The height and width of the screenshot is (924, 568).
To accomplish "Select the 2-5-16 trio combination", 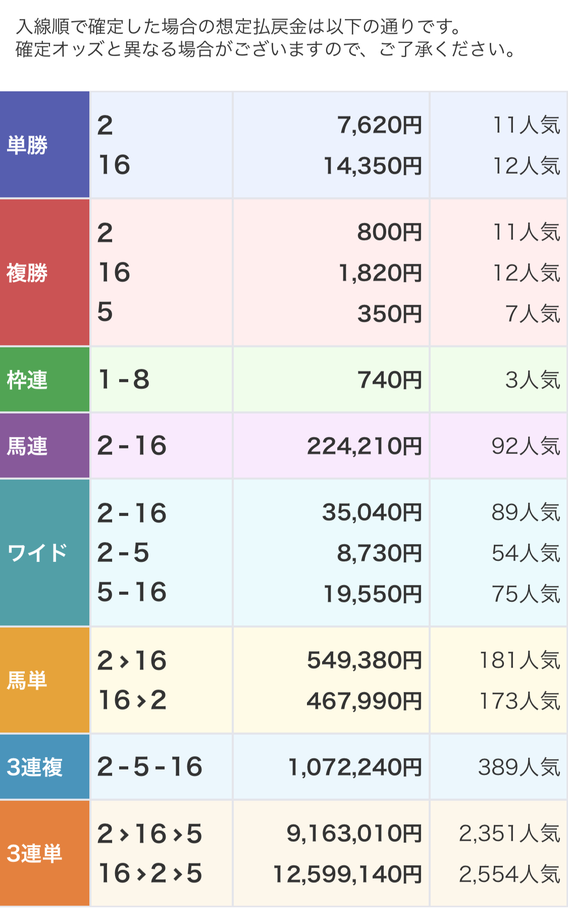I will pyautogui.click(x=150, y=766).
